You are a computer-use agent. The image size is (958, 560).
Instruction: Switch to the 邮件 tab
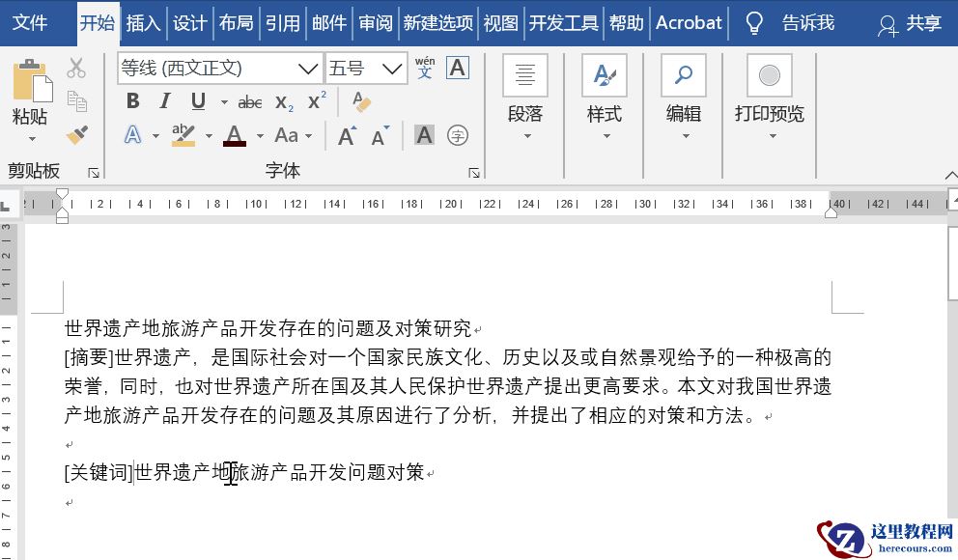(329, 23)
